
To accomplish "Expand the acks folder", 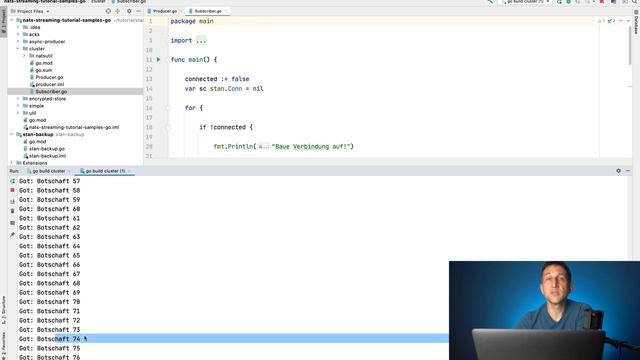I will pyautogui.click(x=18, y=34).
